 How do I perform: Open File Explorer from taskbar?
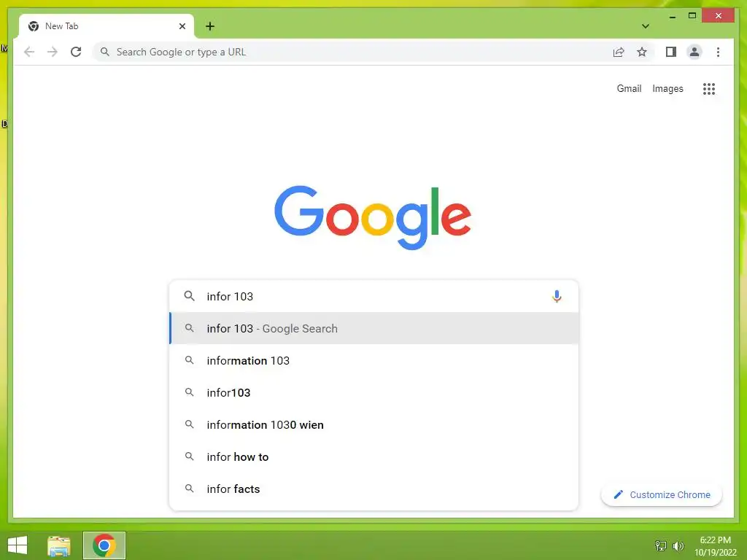pyautogui.click(x=59, y=545)
